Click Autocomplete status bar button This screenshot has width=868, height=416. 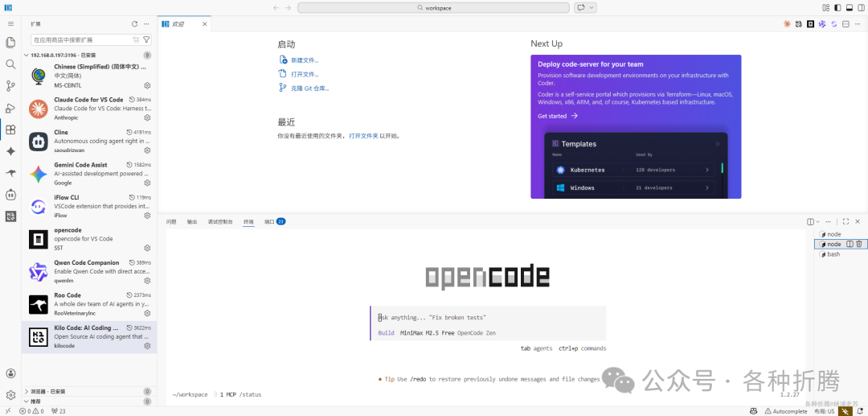pos(785,411)
